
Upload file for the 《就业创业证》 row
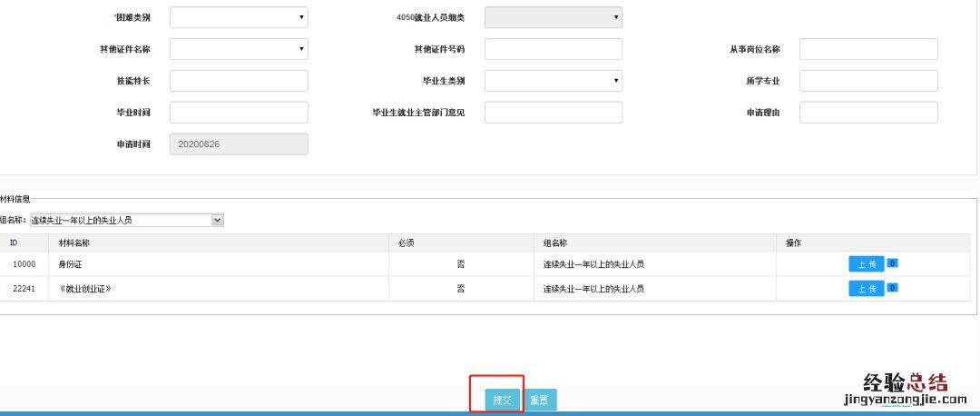(866, 288)
